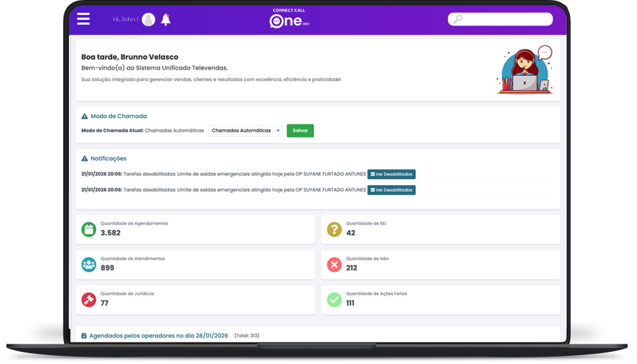Click the Notificações section title

point(108,159)
